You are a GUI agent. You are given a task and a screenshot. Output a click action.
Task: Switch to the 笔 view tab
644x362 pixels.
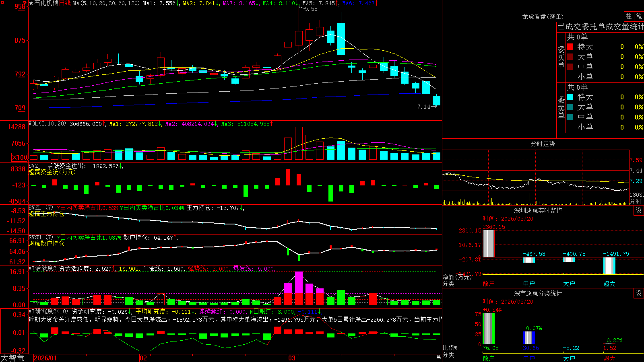coord(639,16)
